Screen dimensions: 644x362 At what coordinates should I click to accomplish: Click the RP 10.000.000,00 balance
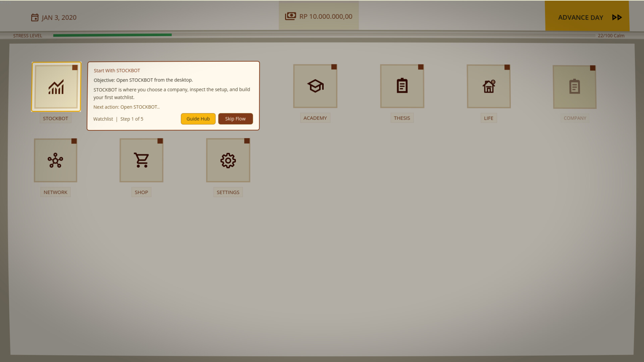(x=326, y=16)
